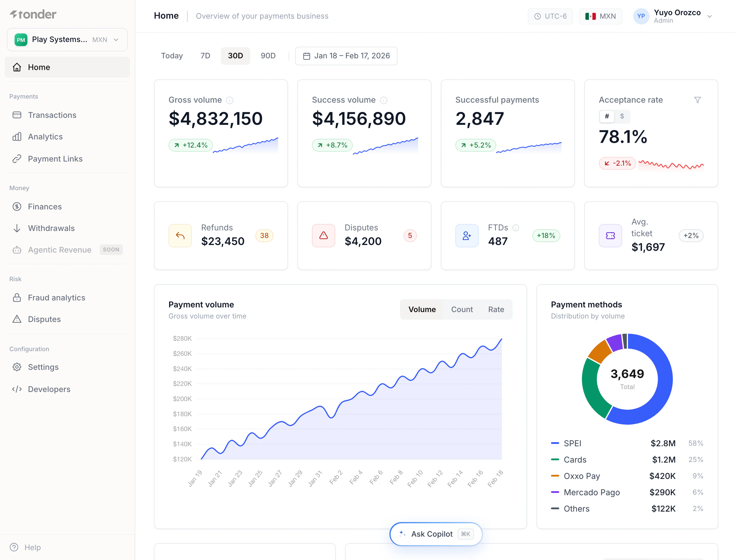This screenshot has height=560, width=737.
Task: Toggle acceptance rate to count (#) mode
Action: [x=607, y=116]
